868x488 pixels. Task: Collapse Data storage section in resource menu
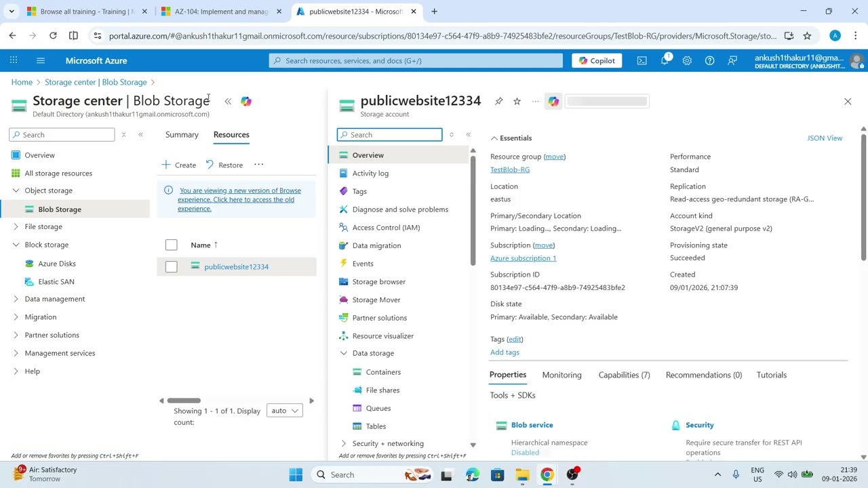(344, 353)
